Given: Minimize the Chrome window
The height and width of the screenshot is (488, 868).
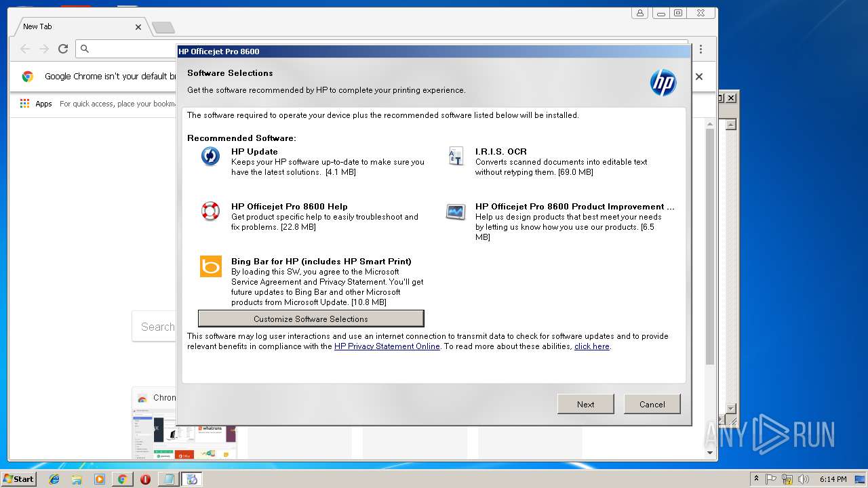Looking at the screenshot, I should [660, 13].
